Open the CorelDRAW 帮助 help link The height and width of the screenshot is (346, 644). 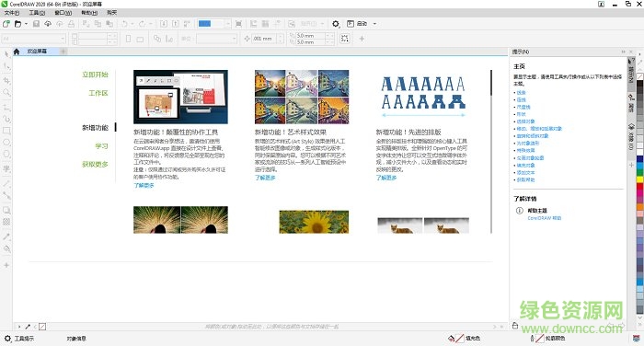[545, 218]
